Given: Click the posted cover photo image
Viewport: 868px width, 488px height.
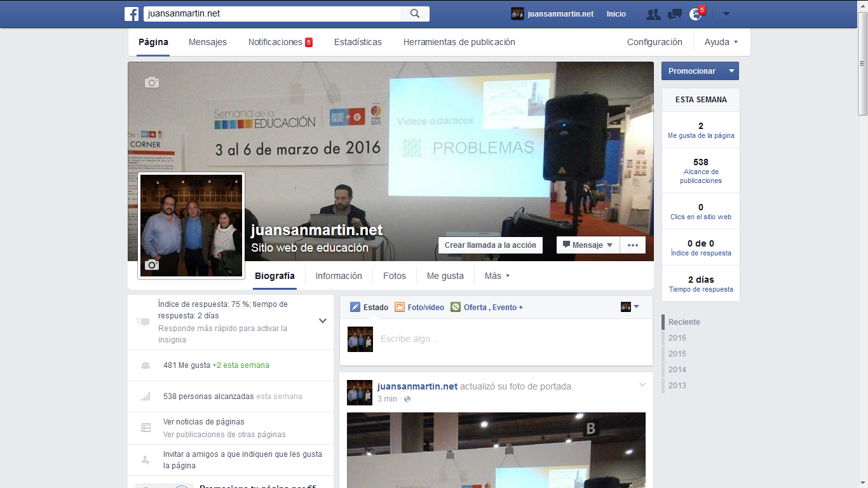Looking at the screenshot, I should pyautogui.click(x=496, y=450).
